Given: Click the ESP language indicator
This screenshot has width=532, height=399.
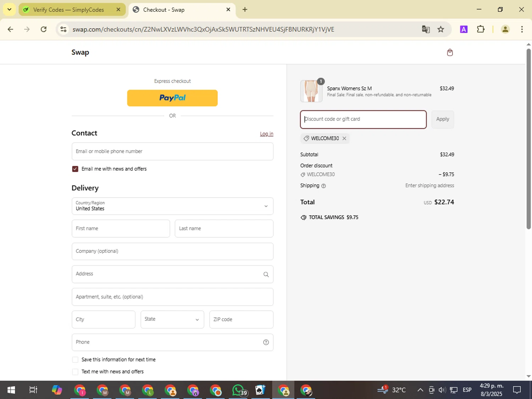Looking at the screenshot, I should click(x=467, y=390).
